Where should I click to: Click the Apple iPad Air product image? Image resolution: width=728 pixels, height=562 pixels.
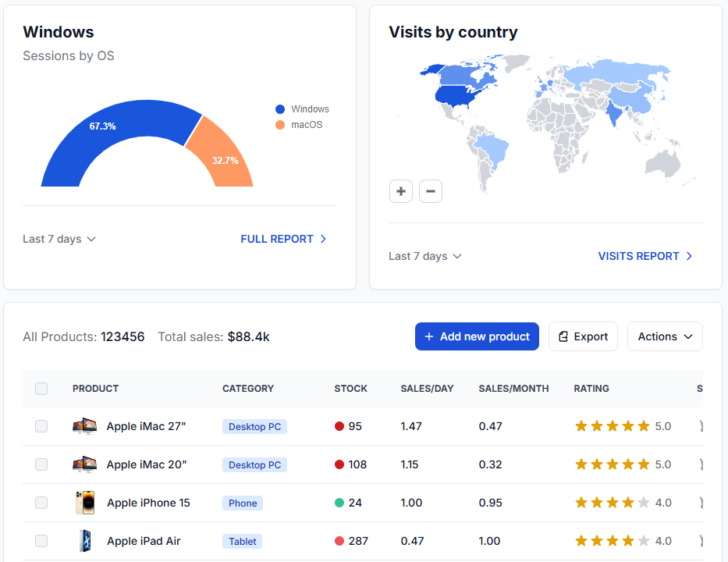[84, 541]
